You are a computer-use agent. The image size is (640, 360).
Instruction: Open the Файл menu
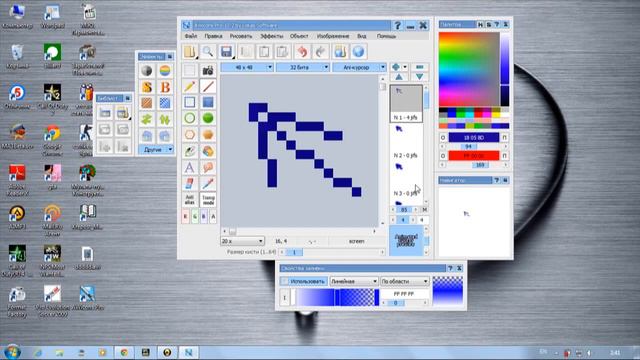(191, 36)
